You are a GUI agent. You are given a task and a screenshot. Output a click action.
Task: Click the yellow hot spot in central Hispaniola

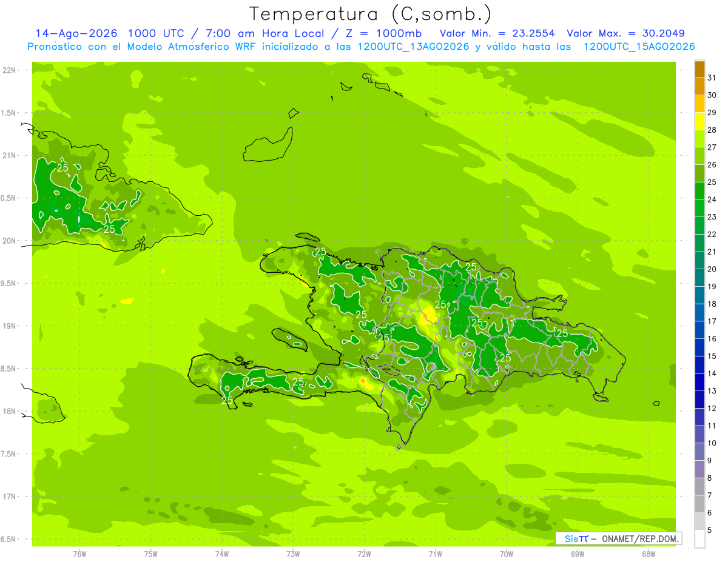(429, 316)
